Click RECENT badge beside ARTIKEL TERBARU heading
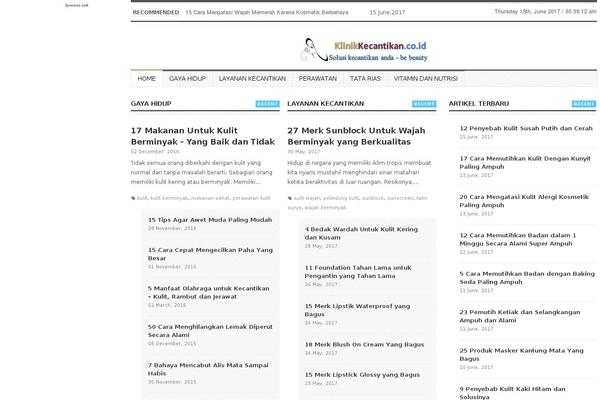The image size is (600, 400). (584, 104)
